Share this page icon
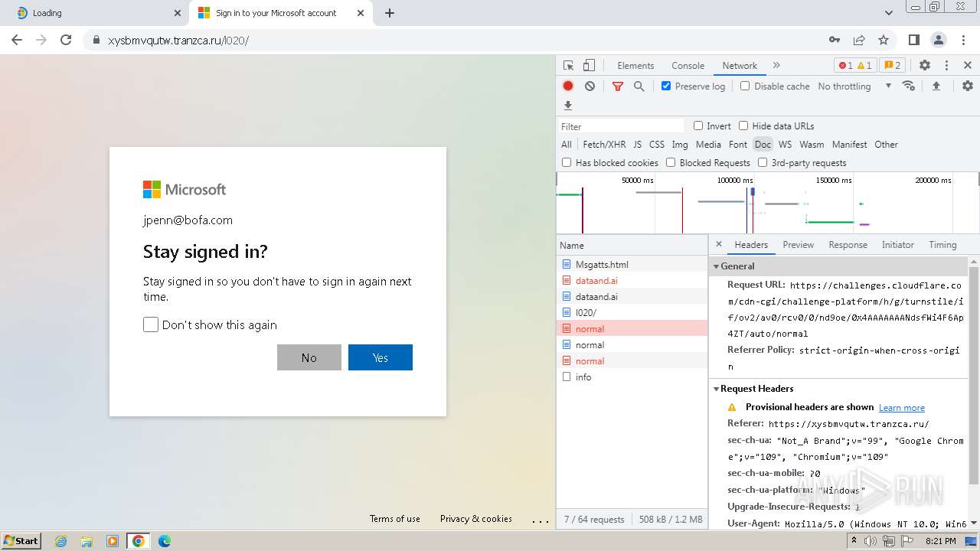Viewport: 980px width, 551px height. tap(859, 40)
